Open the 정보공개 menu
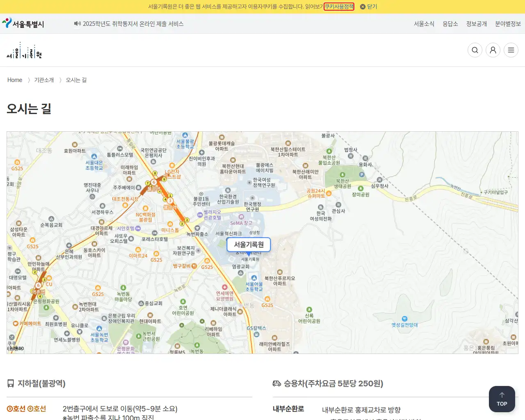The width and height of the screenshot is (525, 420). (x=477, y=24)
